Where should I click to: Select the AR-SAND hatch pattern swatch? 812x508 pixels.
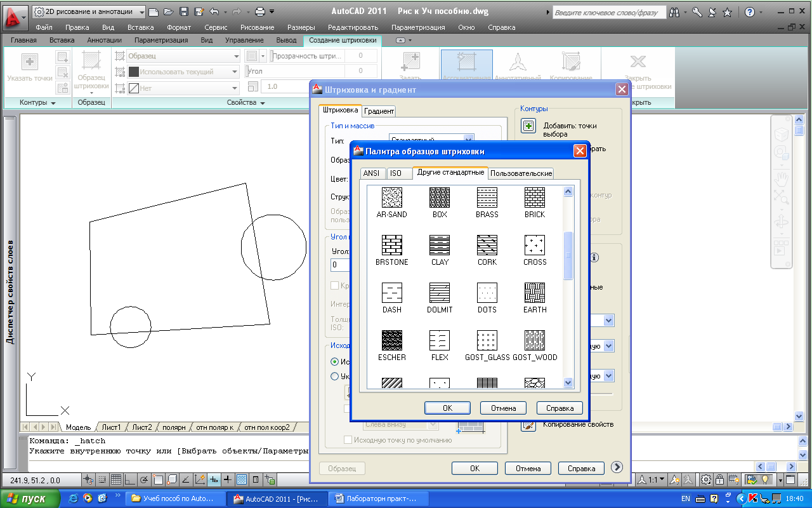click(x=391, y=197)
